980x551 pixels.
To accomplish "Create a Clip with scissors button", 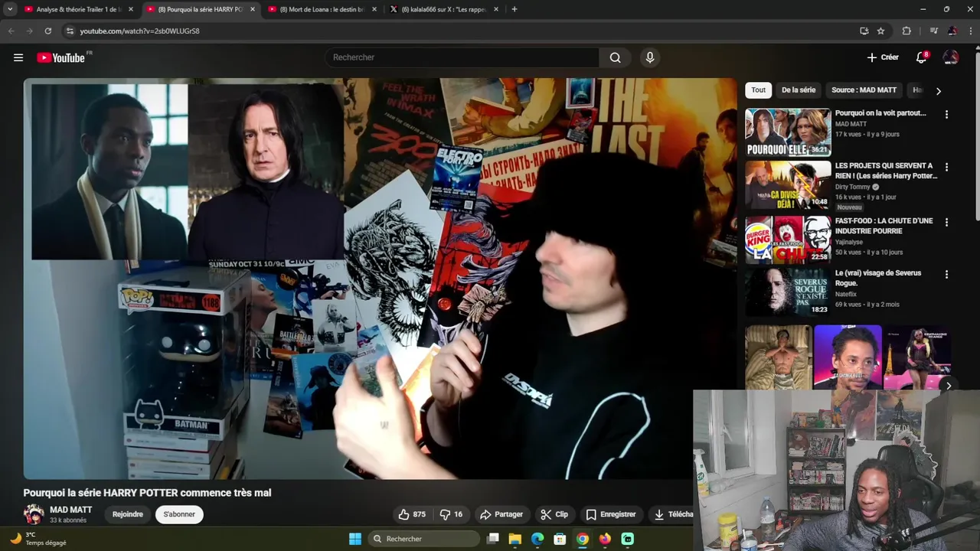I will (554, 514).
